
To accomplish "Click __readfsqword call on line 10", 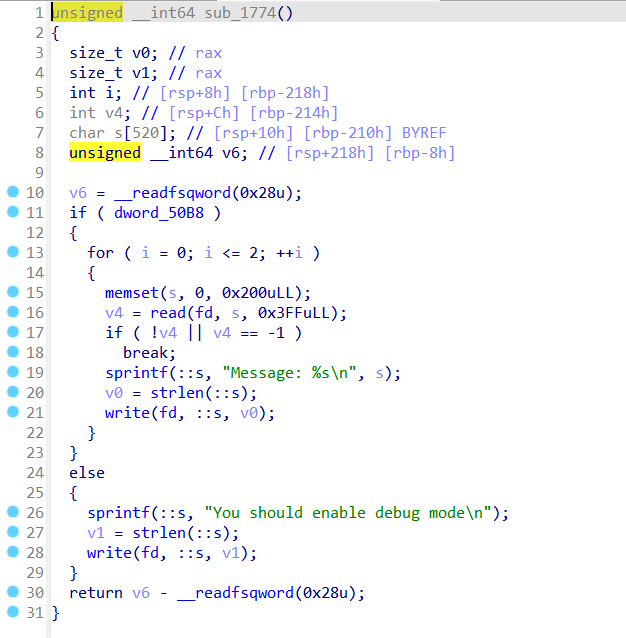I will 172,193.
